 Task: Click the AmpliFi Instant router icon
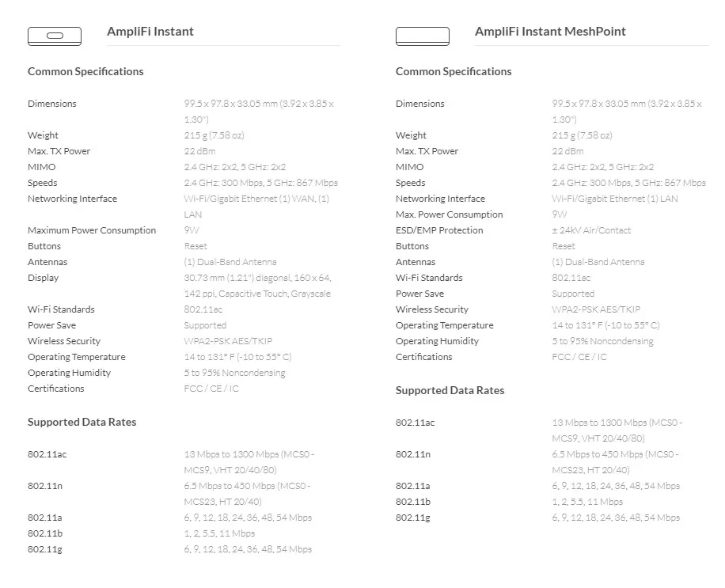tap(55, 36)
